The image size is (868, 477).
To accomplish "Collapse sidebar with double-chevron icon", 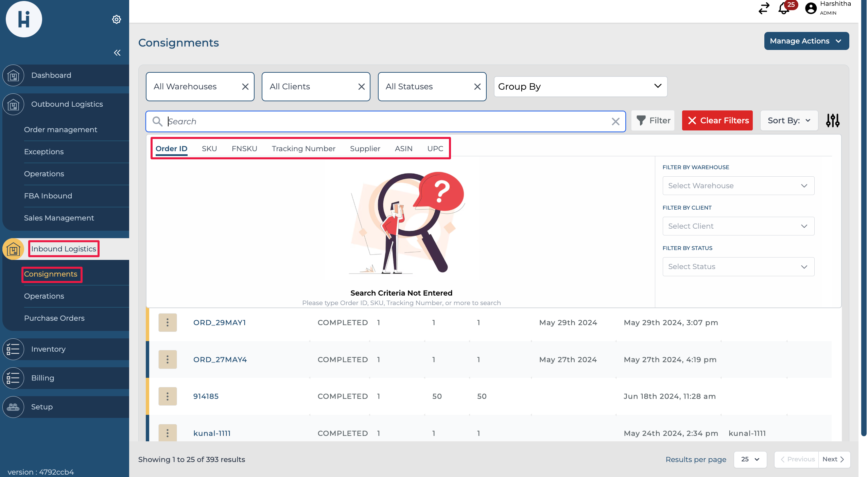I will [x=117, y=53].
